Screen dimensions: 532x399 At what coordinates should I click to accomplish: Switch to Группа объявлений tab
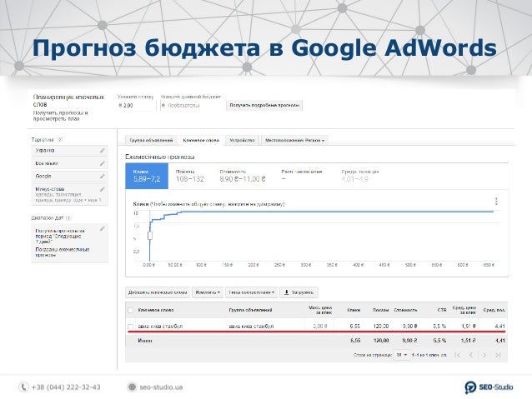151,140
